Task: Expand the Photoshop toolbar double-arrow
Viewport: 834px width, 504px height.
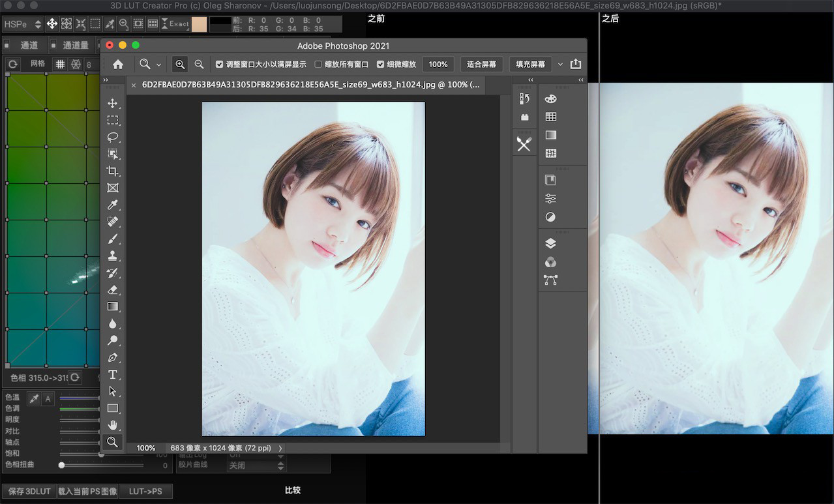Action: 106,80
